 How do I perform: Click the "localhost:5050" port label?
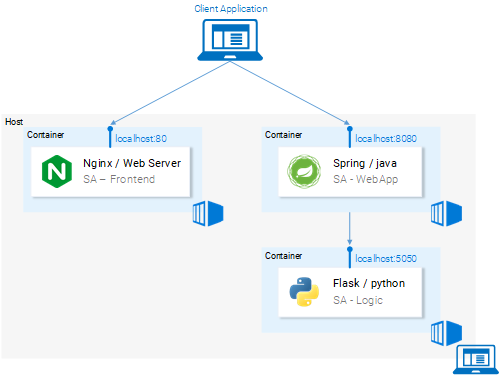tap(386, 258)
